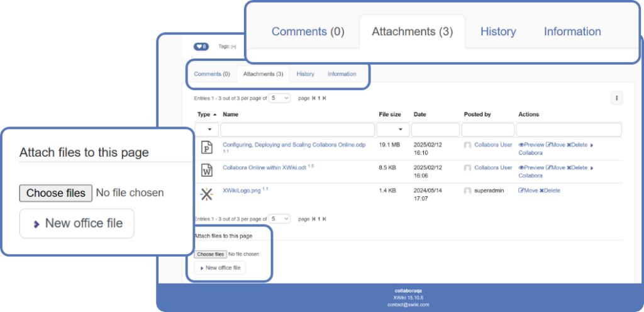Click the enlarged New office file button
Screen dimensions: 644x312
(77, 223)
